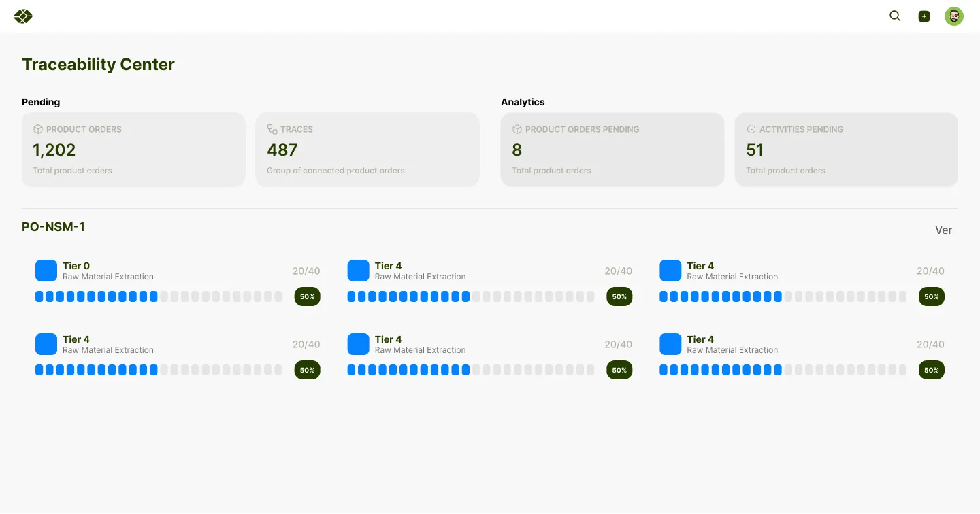Screen dimensions: 980x514
Task: Open the PRODUCT ORDERS card showing 1,202
Action: point(133,150)
